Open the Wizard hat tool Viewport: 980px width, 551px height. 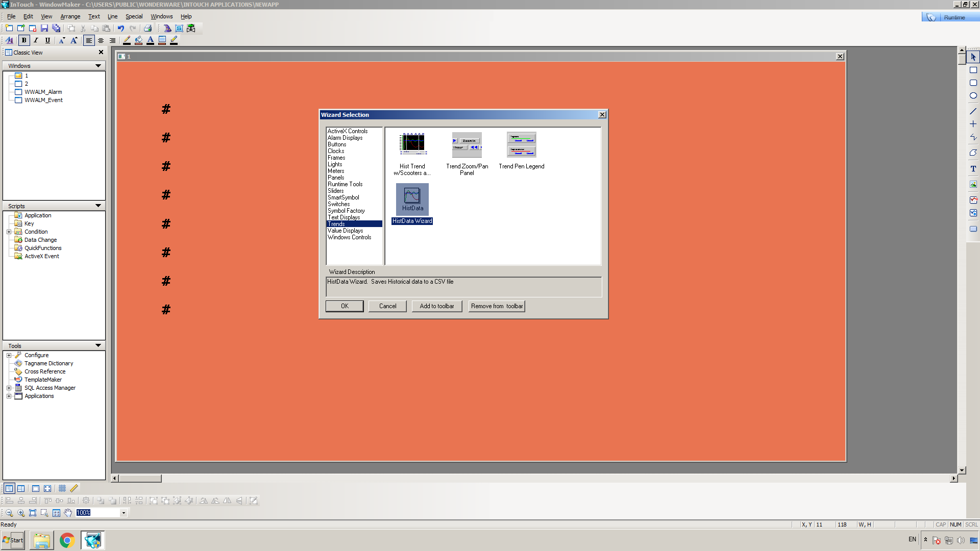click(167, 29)
